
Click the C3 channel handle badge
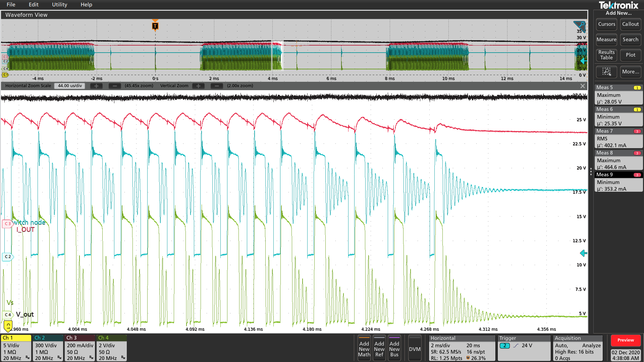pos(7,224)
